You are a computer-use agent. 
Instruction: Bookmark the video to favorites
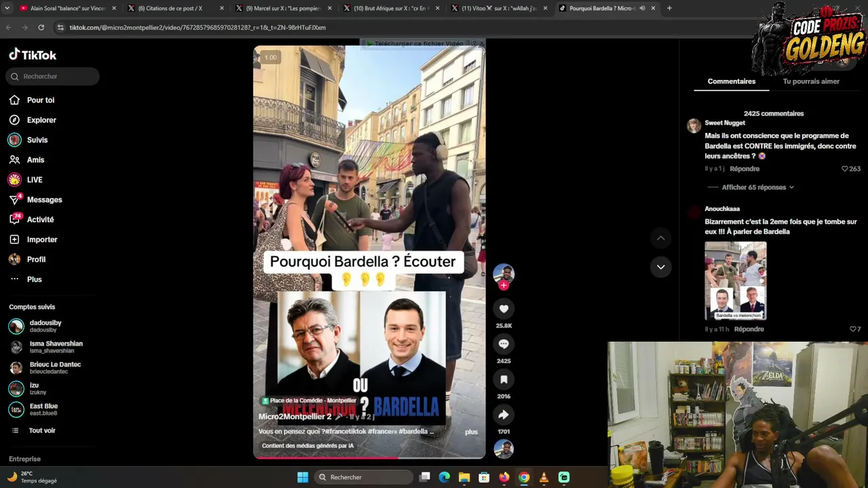pyautogui.click(x=504, y=380)
